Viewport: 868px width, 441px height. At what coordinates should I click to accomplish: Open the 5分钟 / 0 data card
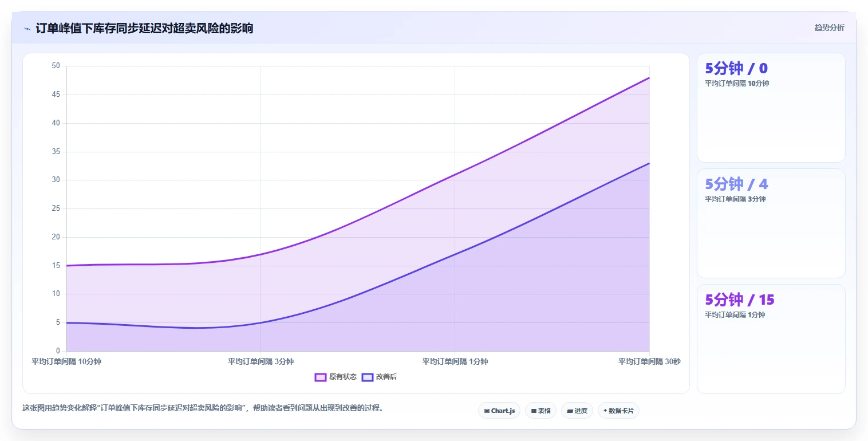771,108
